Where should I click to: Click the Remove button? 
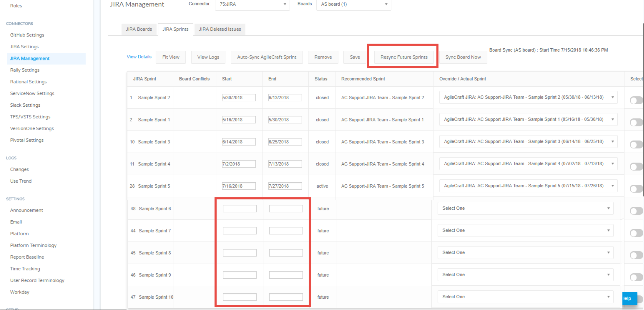point(323,57)
